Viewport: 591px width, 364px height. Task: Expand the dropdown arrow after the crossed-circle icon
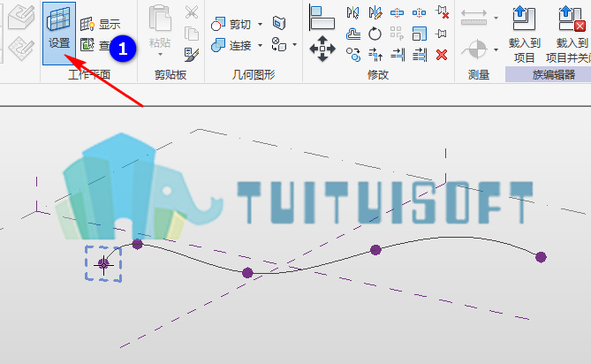click(x=294, y=44)
